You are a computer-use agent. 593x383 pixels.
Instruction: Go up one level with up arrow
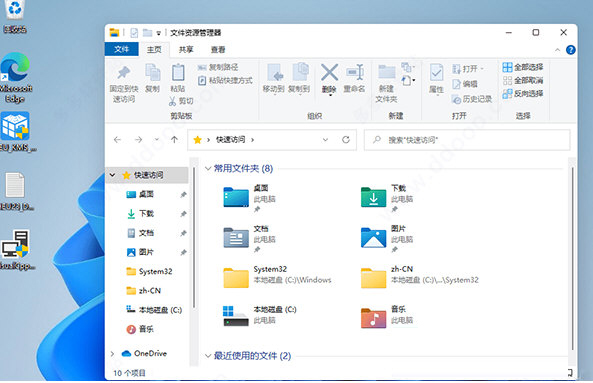[174, 140]
